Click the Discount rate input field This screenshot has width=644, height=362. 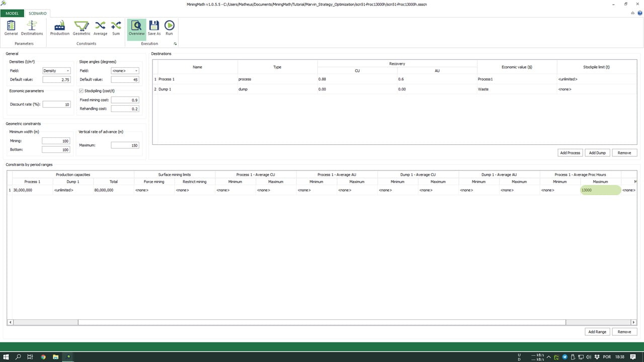tap(56, 105)
